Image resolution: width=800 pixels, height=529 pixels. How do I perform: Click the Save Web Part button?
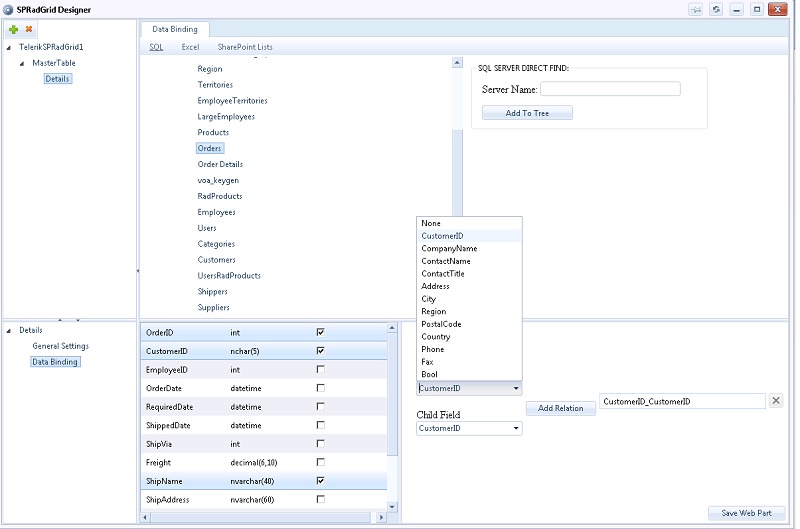pyautogui.click(x=746, y=513)
